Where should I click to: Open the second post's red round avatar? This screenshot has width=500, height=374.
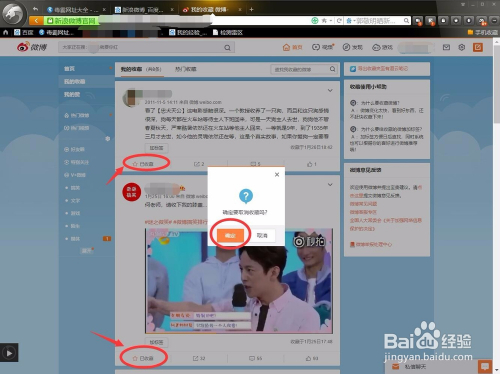(131, 192)
